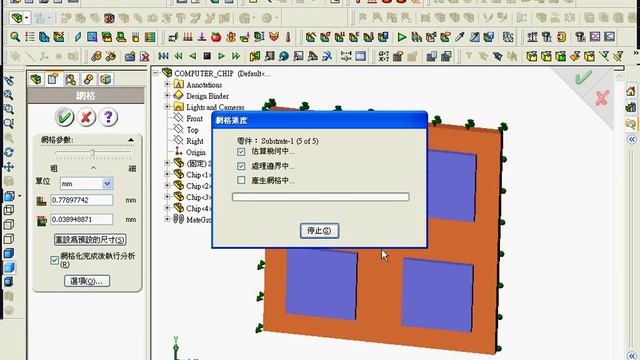Click the red X delete icon in the lower toolbar
The width and height of the screenshot is (640, 360).
(144, 56)
